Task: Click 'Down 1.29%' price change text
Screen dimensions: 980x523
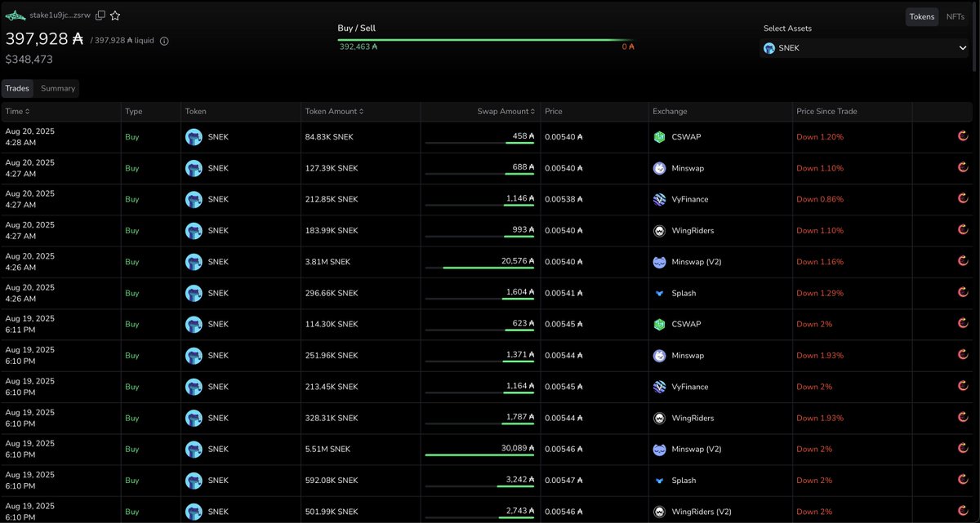Action: pos(820,293)
